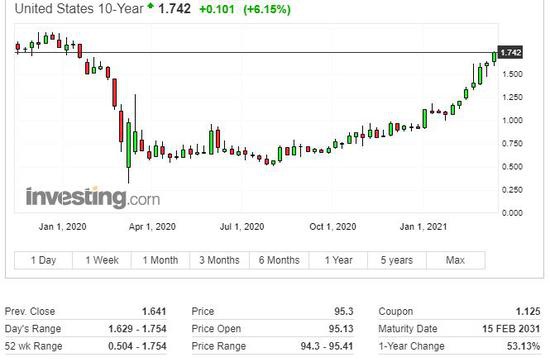Click the 0.750 y-axis label

click(512, 143)
